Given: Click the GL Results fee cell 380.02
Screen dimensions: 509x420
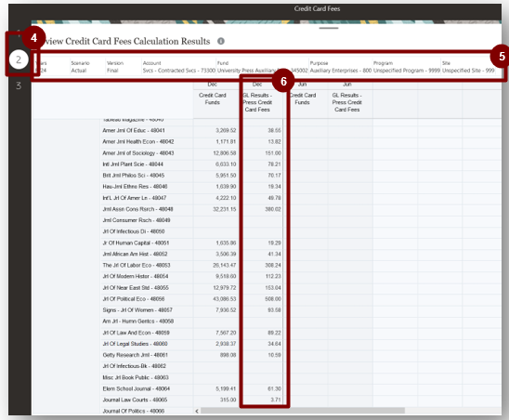Looking at the screenshot, I should pyautogui.click(x=262, y=209).
